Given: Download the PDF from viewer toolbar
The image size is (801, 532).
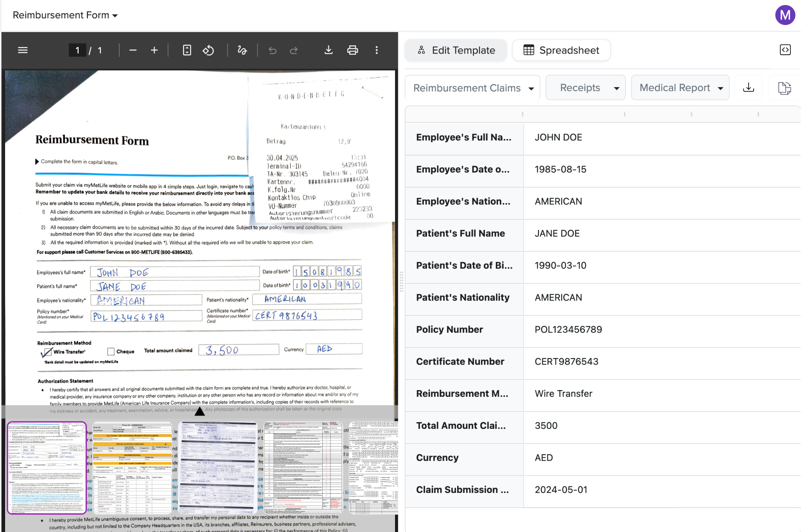Looking at the screenshot, I should [329, 50].
